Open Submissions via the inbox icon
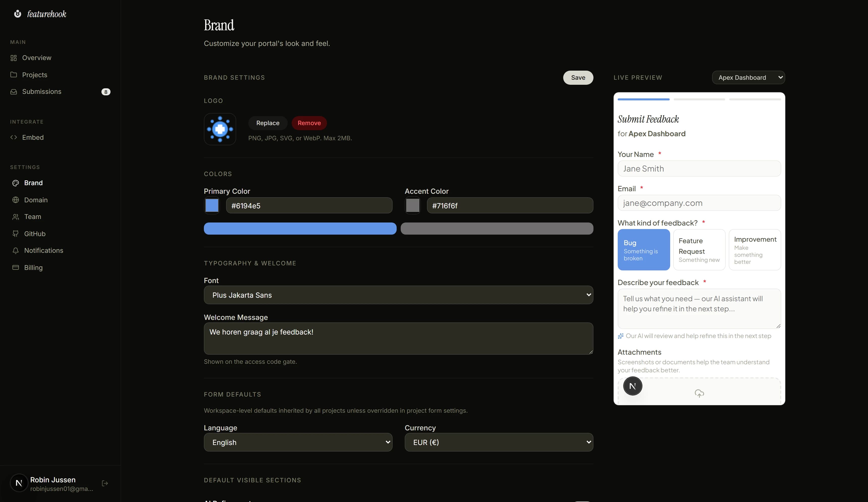This screenshot has height=502, width=868. pos(14,92)
